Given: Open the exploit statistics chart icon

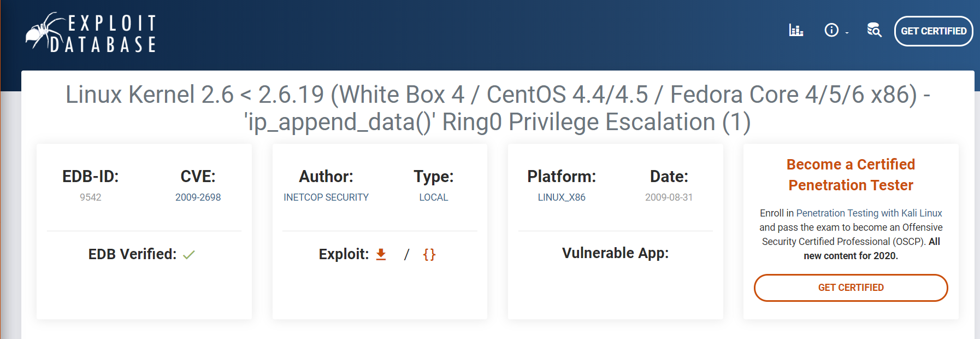Looking at the screenshot, I should pos(796,30).
